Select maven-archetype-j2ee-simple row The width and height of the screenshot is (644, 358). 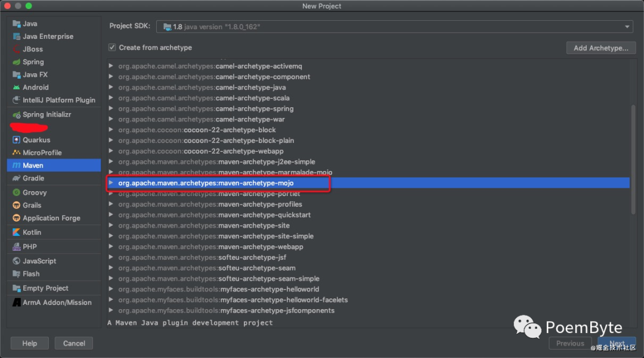click(369, 161)
